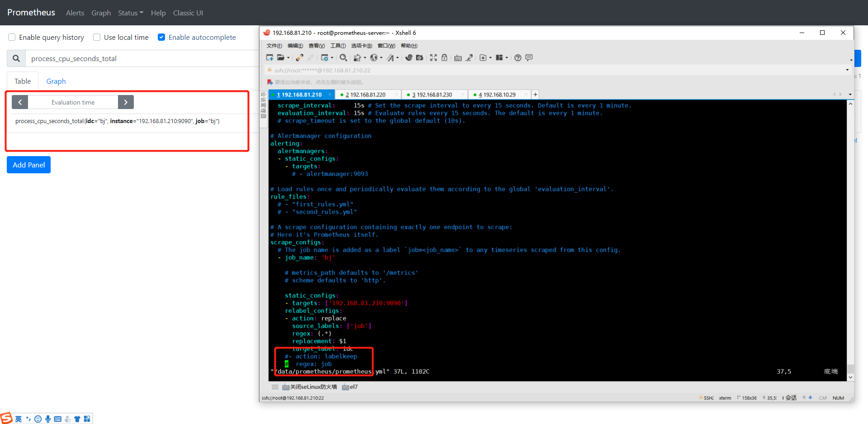Select the Find magnifier icon in Xshell
The width and height of the screenshot is (868, 424).
344,57
